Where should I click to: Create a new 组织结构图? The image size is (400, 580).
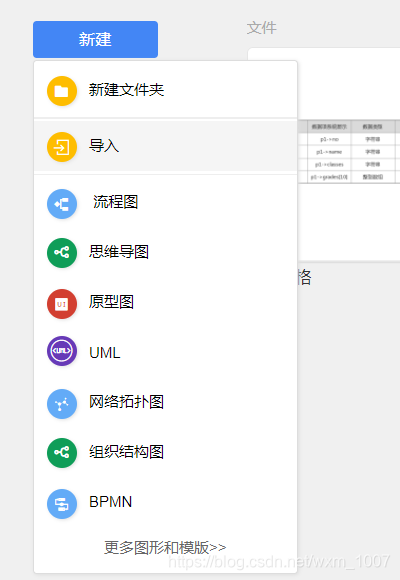(x=126, y=452)
